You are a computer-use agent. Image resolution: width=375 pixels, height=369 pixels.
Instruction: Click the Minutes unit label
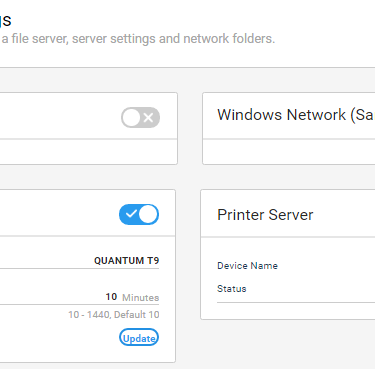[x=141, y=297]
